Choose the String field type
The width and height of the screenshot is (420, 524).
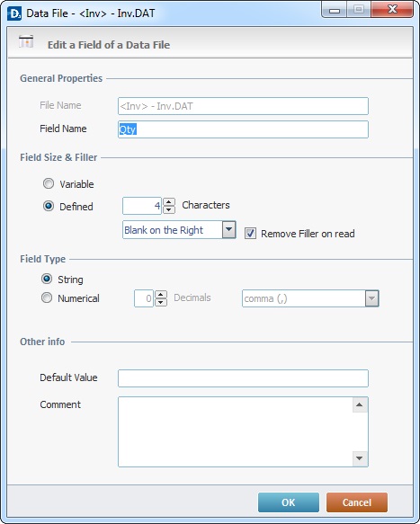point(47,279)
